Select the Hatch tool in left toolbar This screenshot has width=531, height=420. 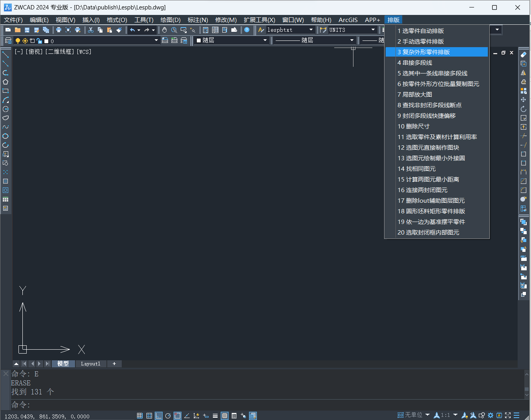pos(5,181)
